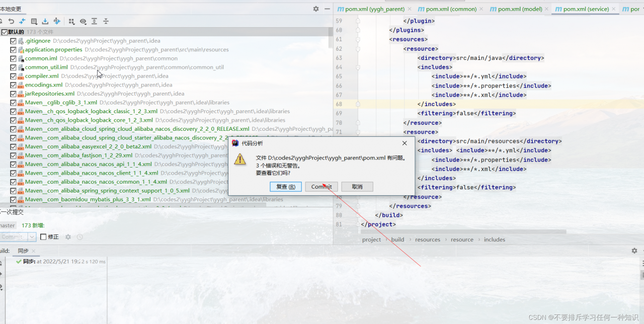Click move-to-another-changelist icon in toolbar

tap(57, 21)
